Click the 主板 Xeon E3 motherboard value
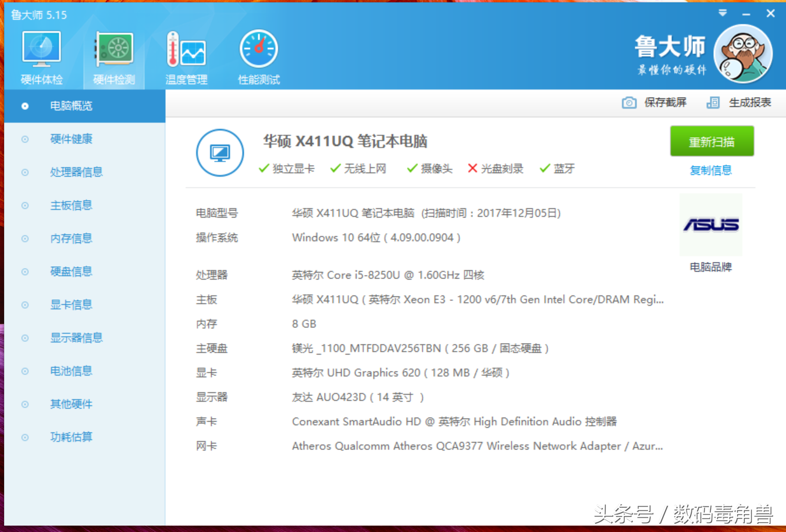786x532 pixels. [478, 300]
